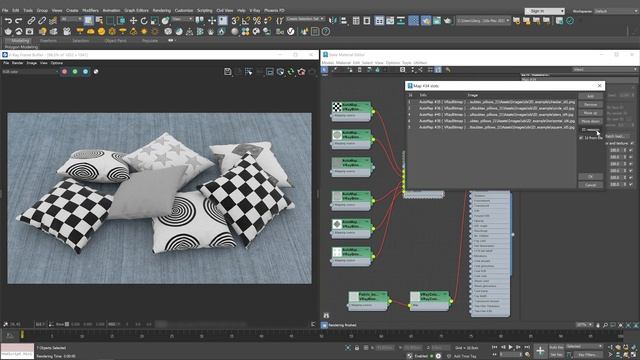Screen dimensions: 640x360
Task: Open selection filter dropdown in main toolbar
Action: [70, 19]
